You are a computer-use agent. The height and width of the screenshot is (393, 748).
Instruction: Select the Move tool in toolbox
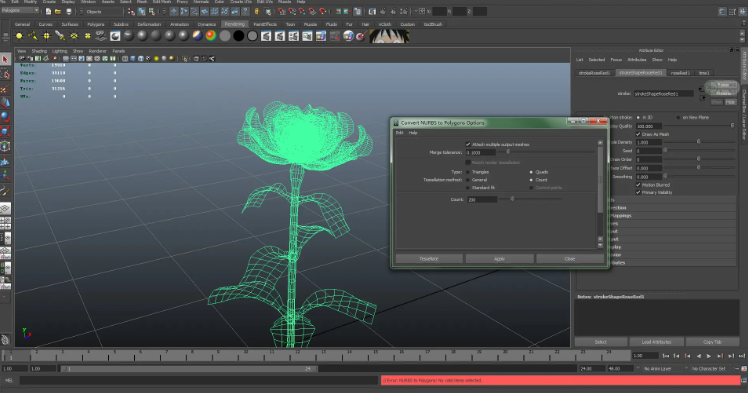pos(5,103)
